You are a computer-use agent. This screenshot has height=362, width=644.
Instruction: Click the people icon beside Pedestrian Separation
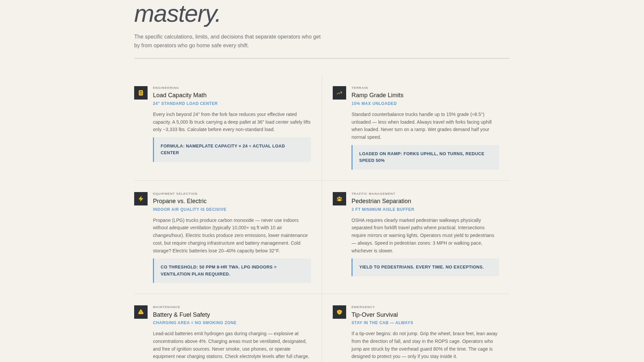[x=339, y=199]
